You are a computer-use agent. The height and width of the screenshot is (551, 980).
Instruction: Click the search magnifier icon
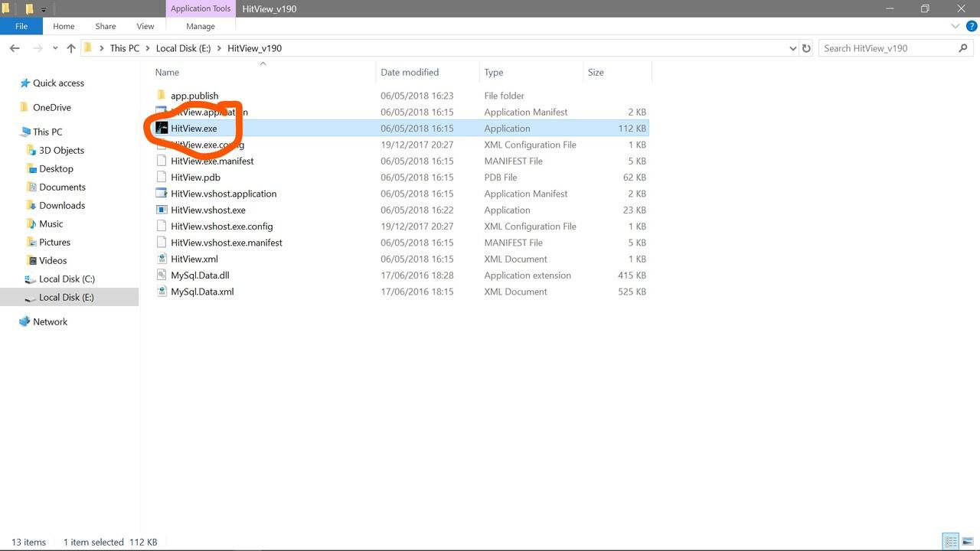pyautogui.click(x=963, y=48)
